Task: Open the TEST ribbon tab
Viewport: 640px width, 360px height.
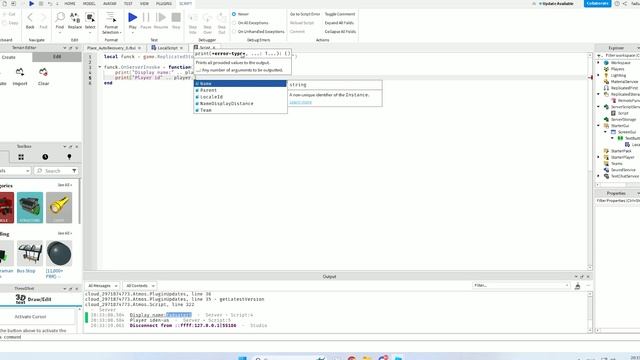Action: (x=128, y=4)
